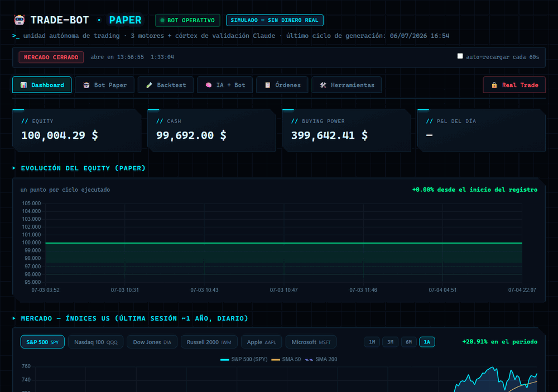Set chart period to 6M
The image size is (558, 392).
click(408, 342)
